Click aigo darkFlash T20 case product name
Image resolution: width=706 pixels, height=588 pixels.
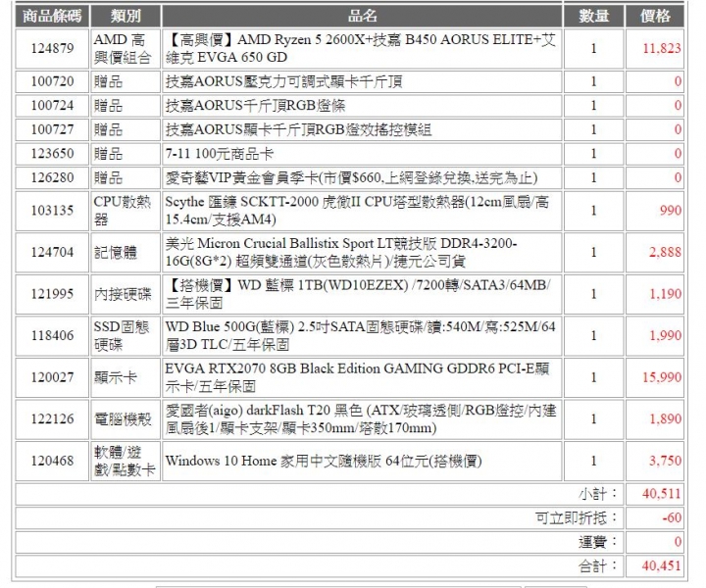(x=362, y=419)
